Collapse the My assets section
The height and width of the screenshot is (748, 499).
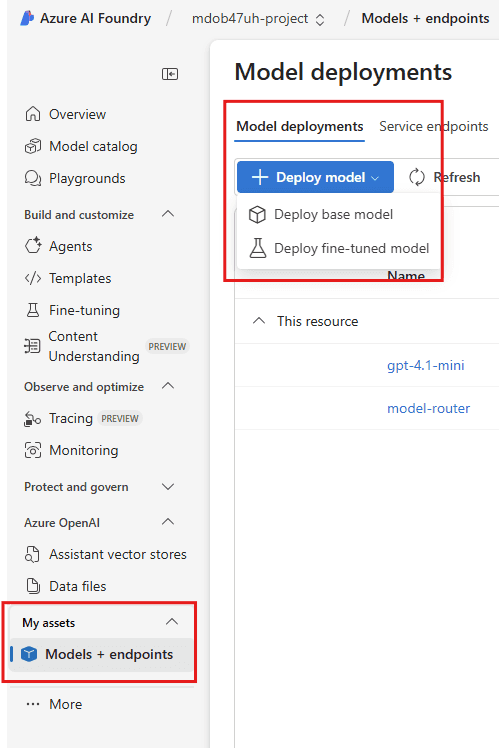172,622
